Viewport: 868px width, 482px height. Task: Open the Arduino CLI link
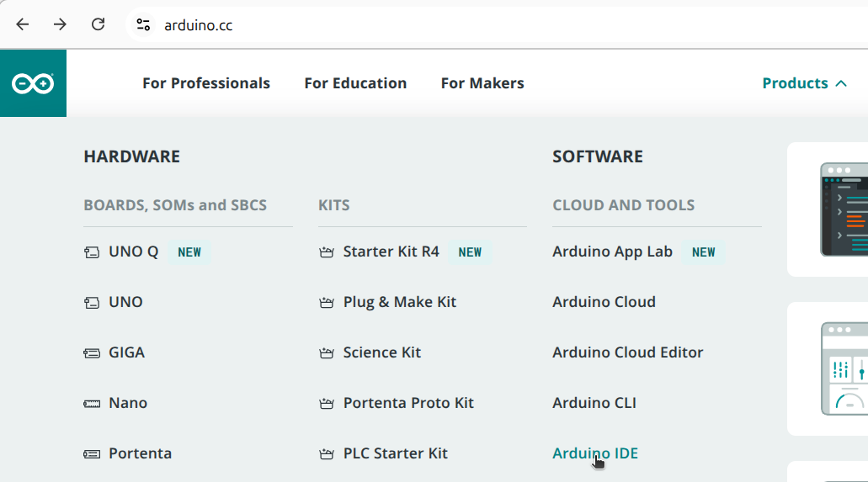(x=594, y=403)
